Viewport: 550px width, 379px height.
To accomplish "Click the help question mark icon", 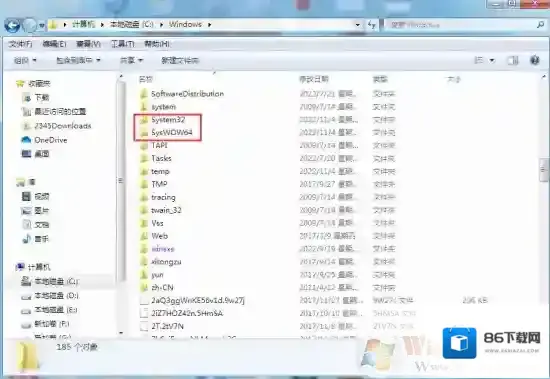I will coord(535,60).
